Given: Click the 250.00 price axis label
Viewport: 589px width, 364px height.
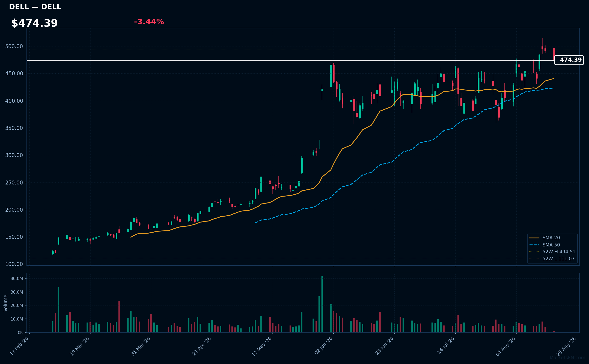Looking at the screenshot, I should (x=14, y=182).
